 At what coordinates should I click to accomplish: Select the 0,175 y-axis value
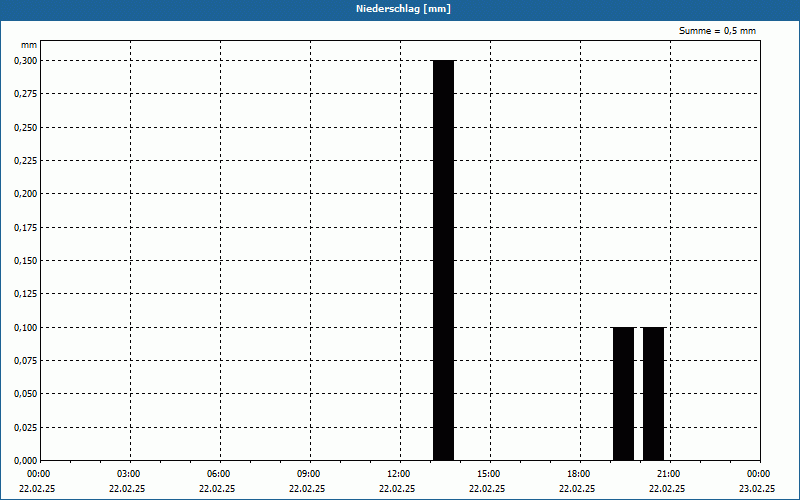(26, 228)
